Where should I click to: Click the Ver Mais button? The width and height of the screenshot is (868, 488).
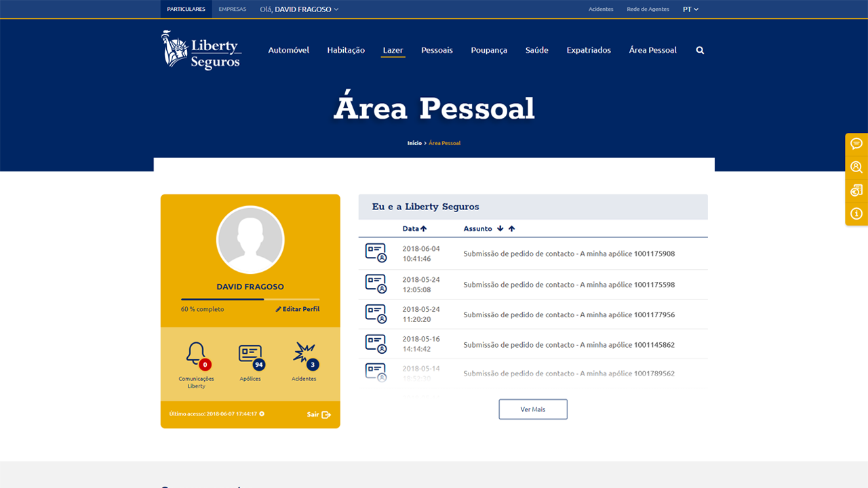click(533, 409)
